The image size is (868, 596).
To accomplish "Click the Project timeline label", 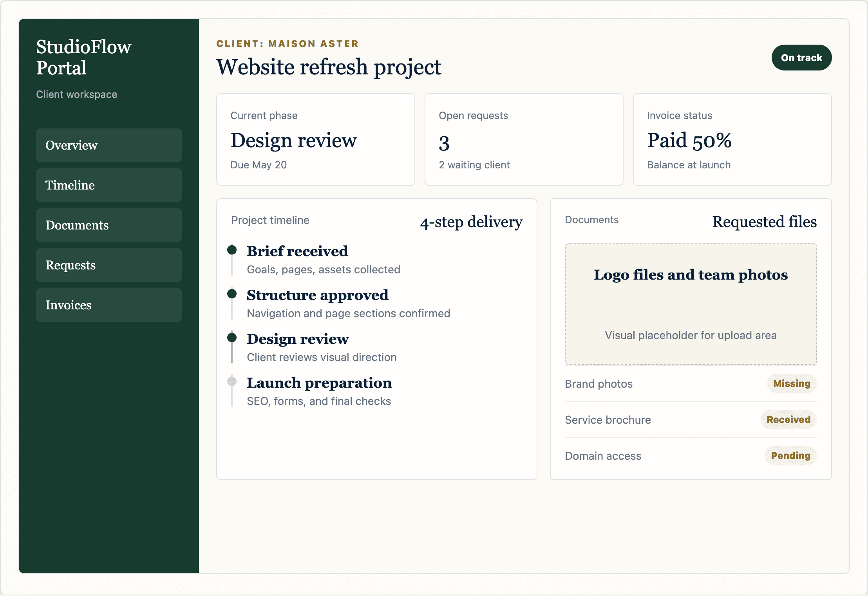I will [x=270, y=220].
